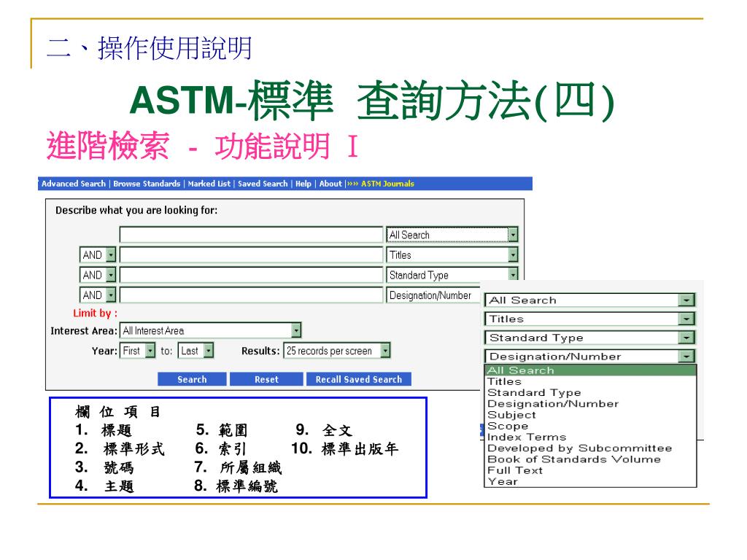Select Year in open dropdown list
Screen dimensions: 747x560
tap(590, 481)
